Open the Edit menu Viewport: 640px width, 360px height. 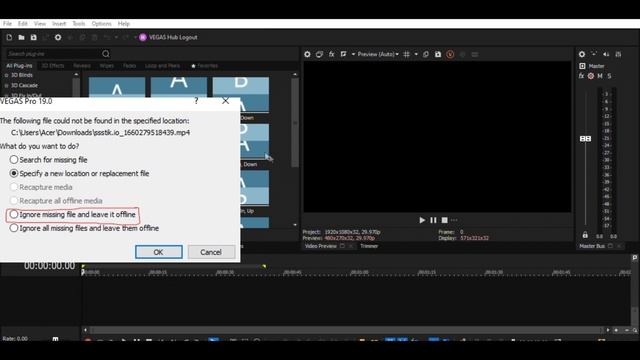tap(22, 24)
